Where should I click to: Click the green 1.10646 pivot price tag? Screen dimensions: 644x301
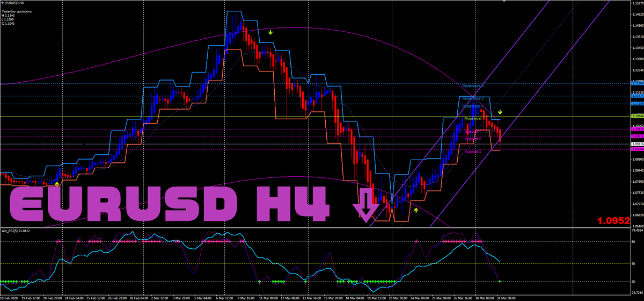point(638,116)
